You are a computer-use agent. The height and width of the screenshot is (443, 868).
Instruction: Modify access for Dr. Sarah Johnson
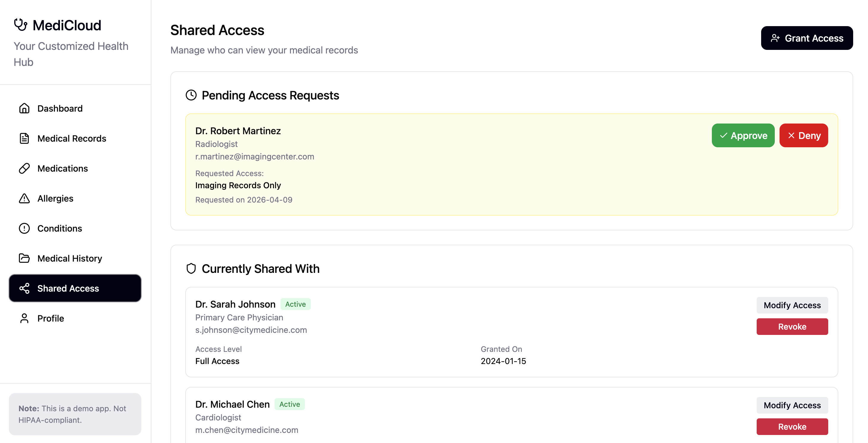792,306
